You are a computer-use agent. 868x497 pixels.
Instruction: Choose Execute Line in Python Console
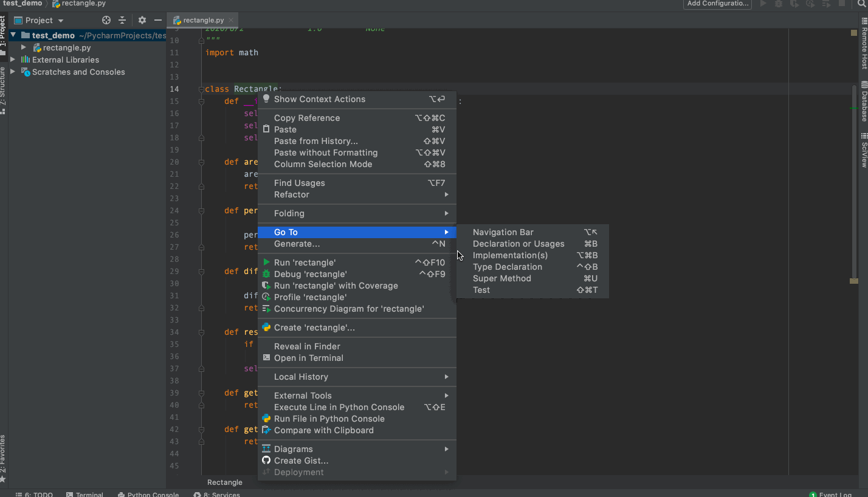point(357,407)
